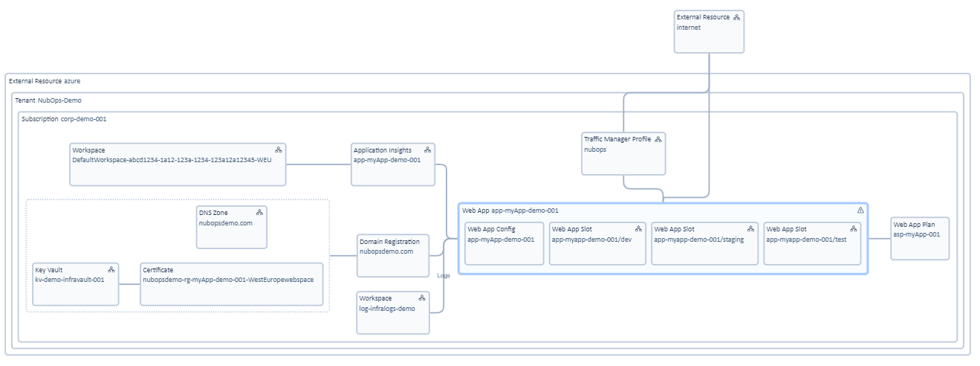Click the Logs connection label

(444, 275)
